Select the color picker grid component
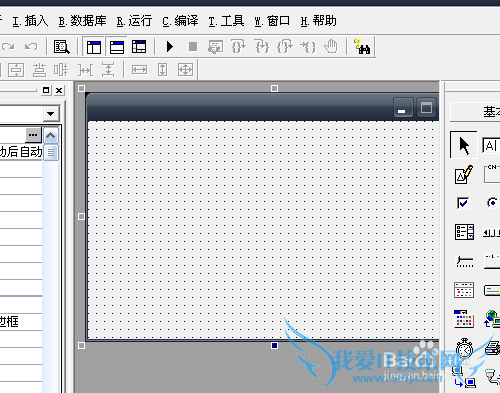Screen dimensions: 500x393 point(464,319)
